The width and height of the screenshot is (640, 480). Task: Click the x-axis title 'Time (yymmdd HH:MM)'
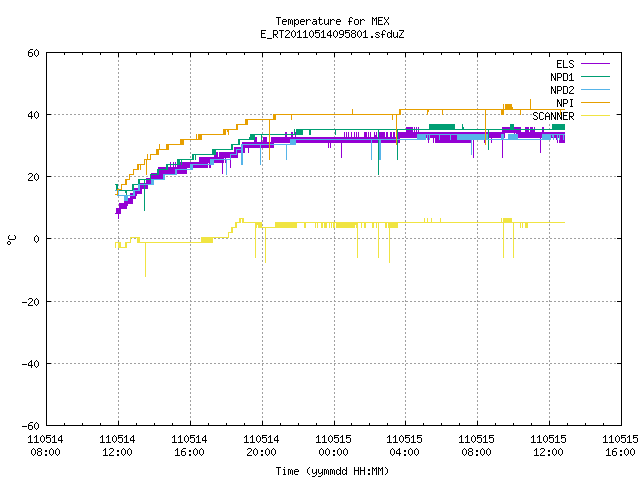[x=332, y=471]
